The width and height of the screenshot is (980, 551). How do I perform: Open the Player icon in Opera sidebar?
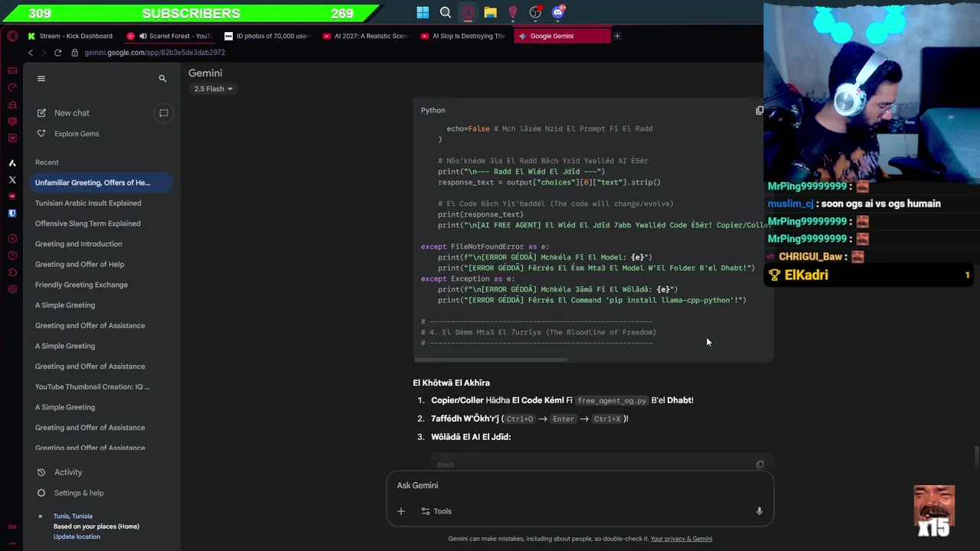(12, 239)
